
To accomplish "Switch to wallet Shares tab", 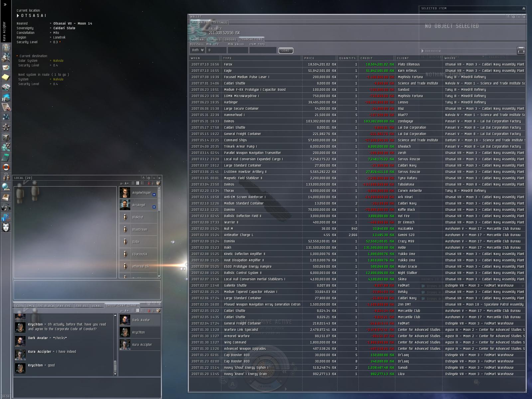I will [x=215, y=40].
